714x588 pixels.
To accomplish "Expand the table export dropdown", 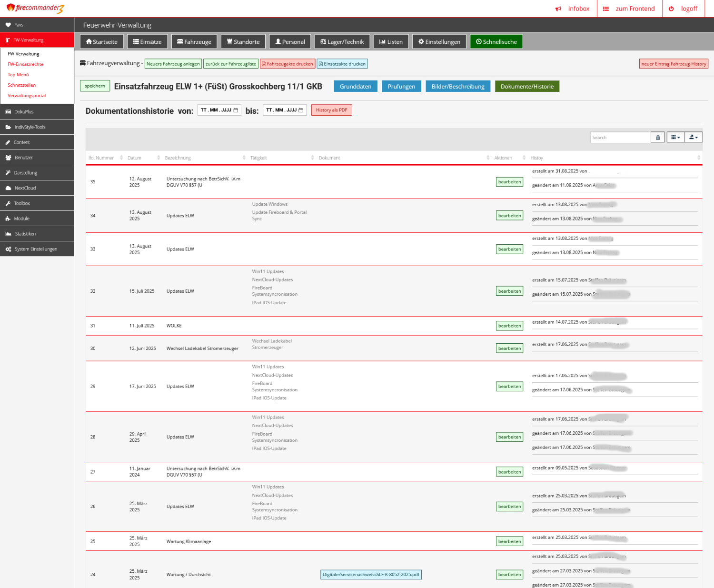I will (694, 138).
